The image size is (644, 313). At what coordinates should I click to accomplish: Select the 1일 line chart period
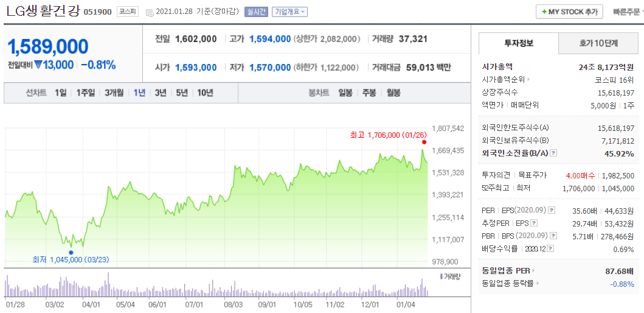[60, 93]
